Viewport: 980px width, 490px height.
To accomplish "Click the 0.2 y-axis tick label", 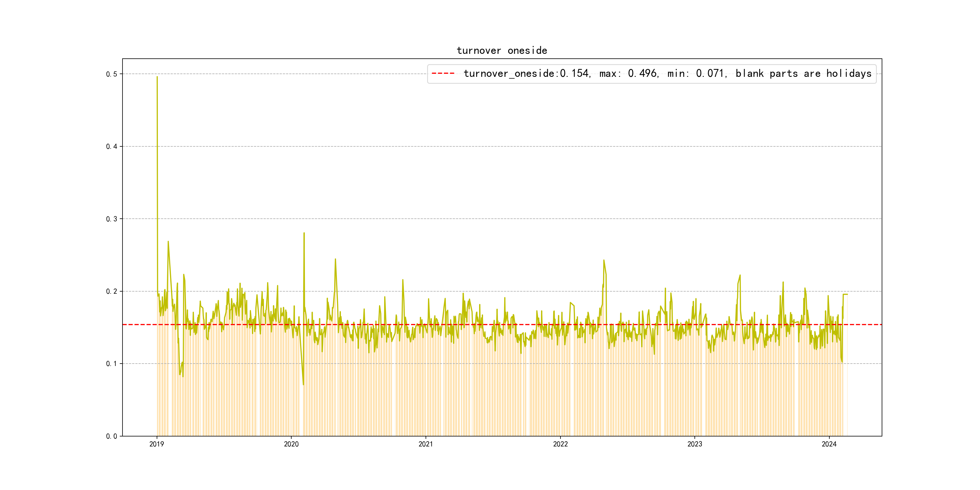I will point(112,291).
